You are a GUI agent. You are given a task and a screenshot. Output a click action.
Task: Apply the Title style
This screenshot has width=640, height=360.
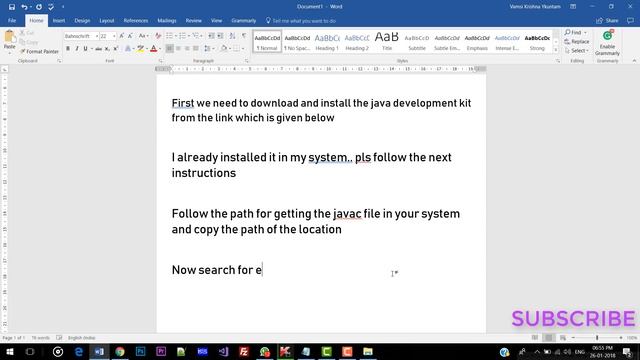[387, 42]
